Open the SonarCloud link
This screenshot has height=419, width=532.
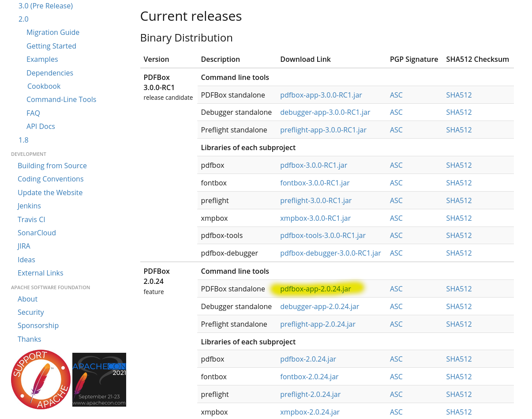coord(37,233)
